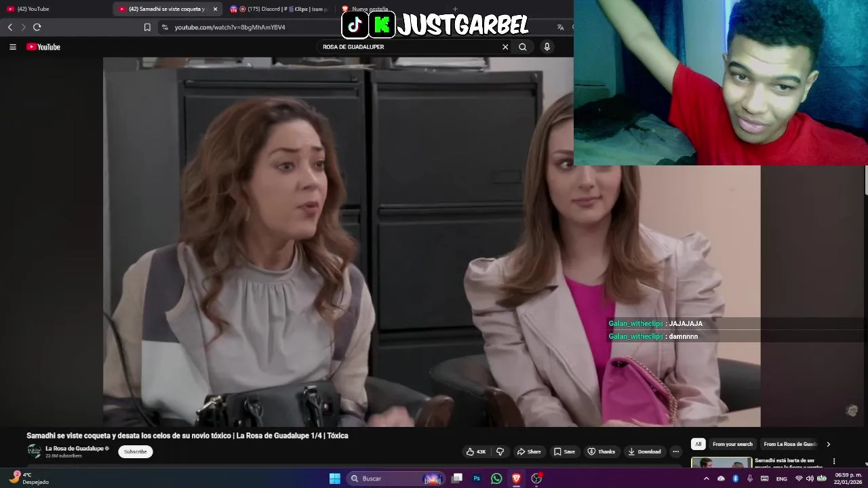
Task: Subscribe to La Rosa de Guadalupe
Action: click(135, 451)
